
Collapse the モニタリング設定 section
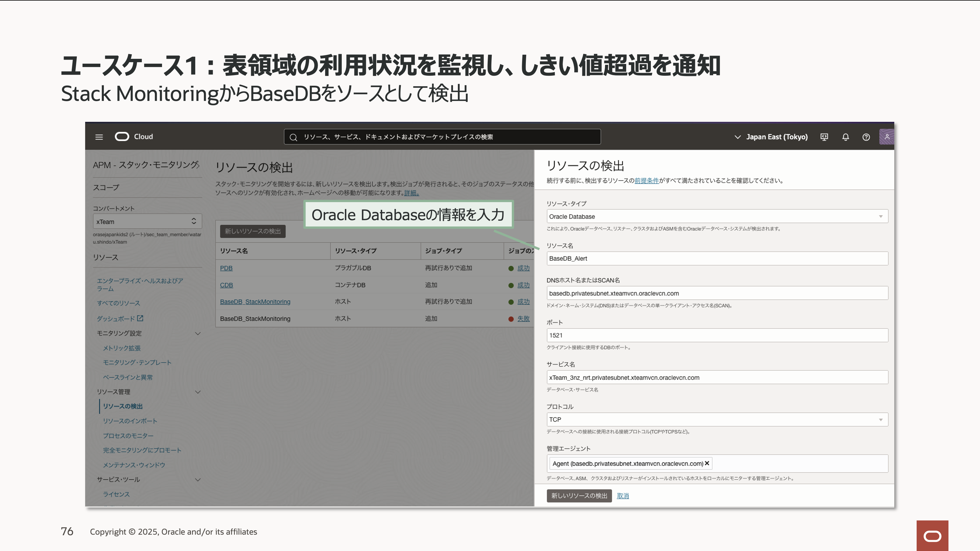tap(198, 333)
